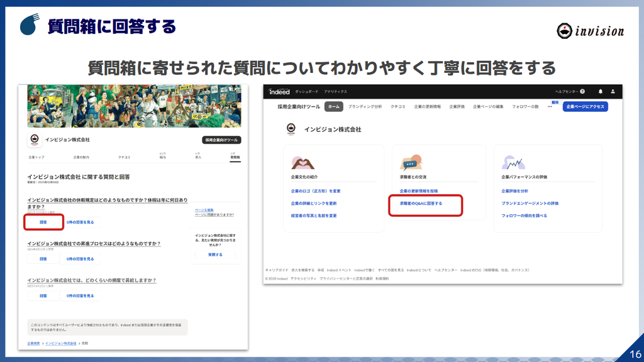Open the 昇進プロセス question title link
Viewport: 644px width, 362px height.
pyautogui.click(x=94, y=243)
